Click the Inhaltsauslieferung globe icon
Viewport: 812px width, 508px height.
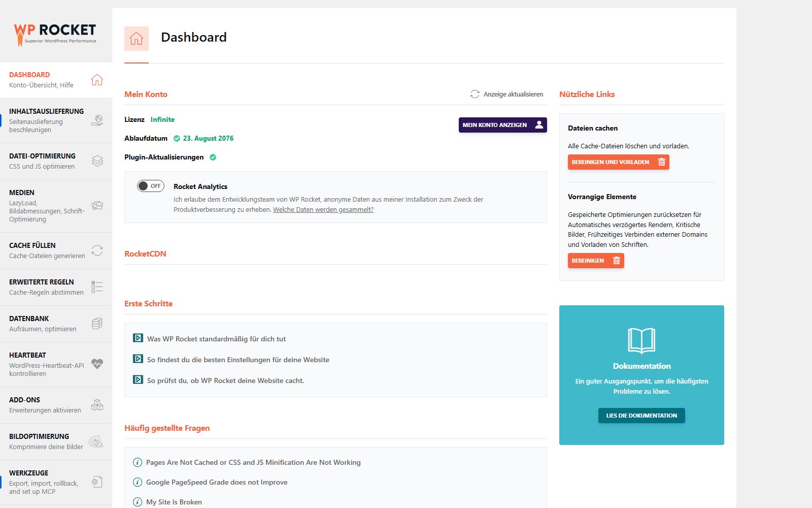pos(97,120)
